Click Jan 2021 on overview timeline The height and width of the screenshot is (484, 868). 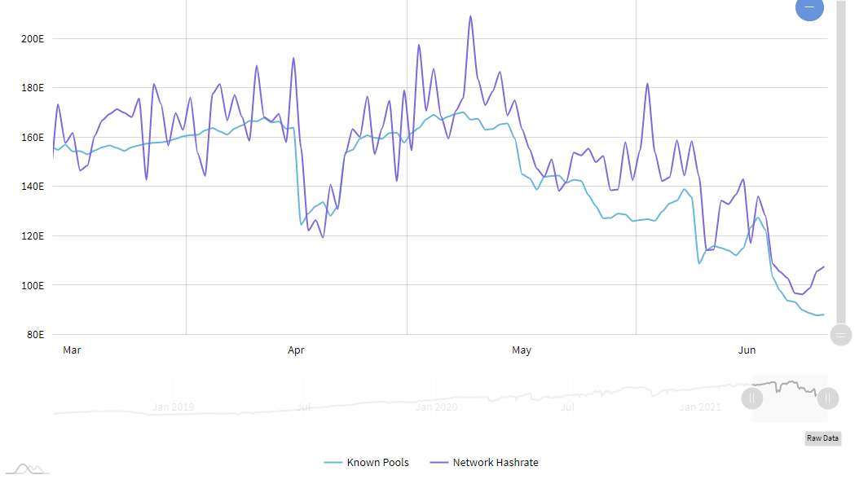coord(700,407)
